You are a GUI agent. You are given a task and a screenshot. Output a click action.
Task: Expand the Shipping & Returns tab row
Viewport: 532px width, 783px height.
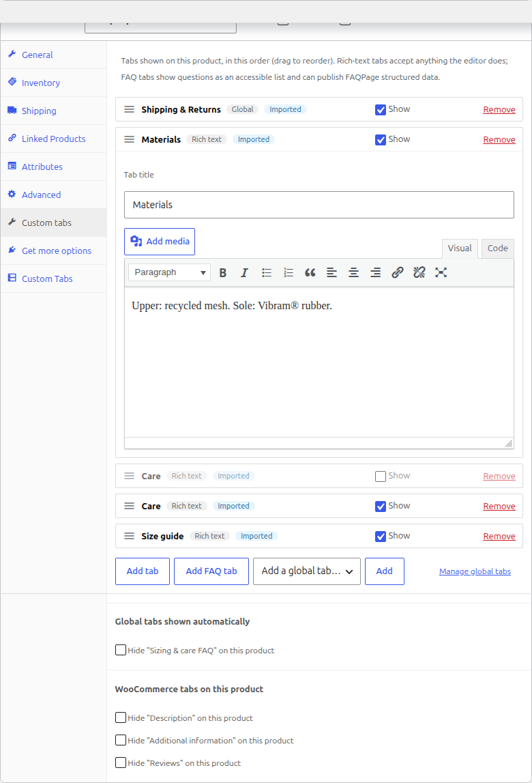click(319, 109)
